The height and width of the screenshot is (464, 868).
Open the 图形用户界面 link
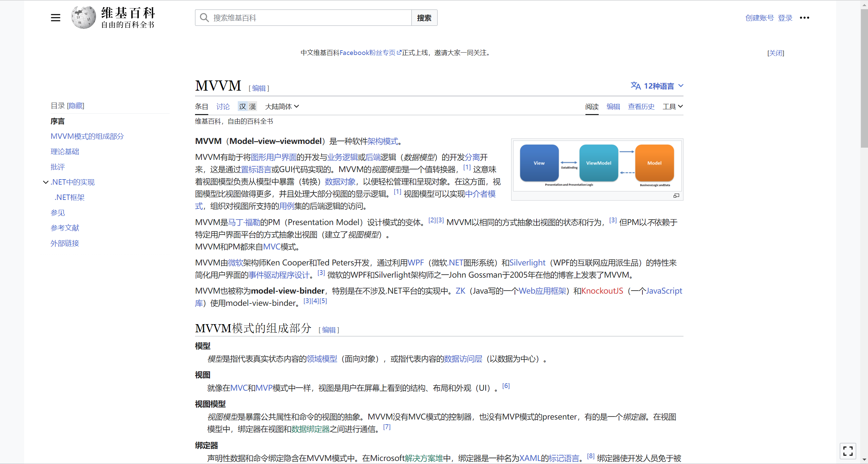coord(274,157)
